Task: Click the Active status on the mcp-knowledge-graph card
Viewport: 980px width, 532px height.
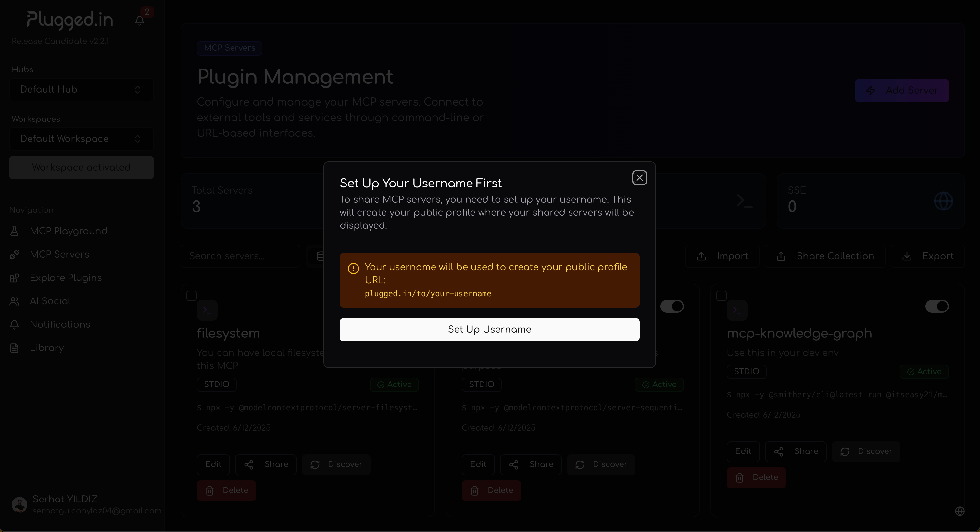Action: tap(924, 372)
